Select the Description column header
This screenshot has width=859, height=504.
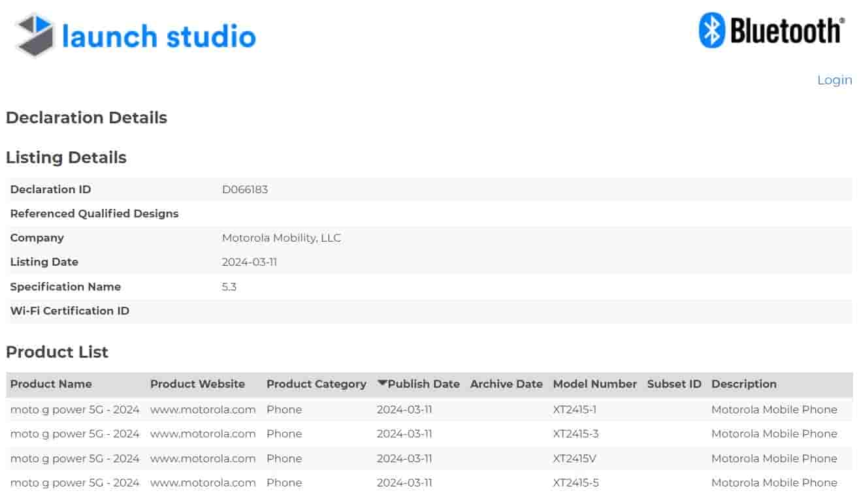744,384
